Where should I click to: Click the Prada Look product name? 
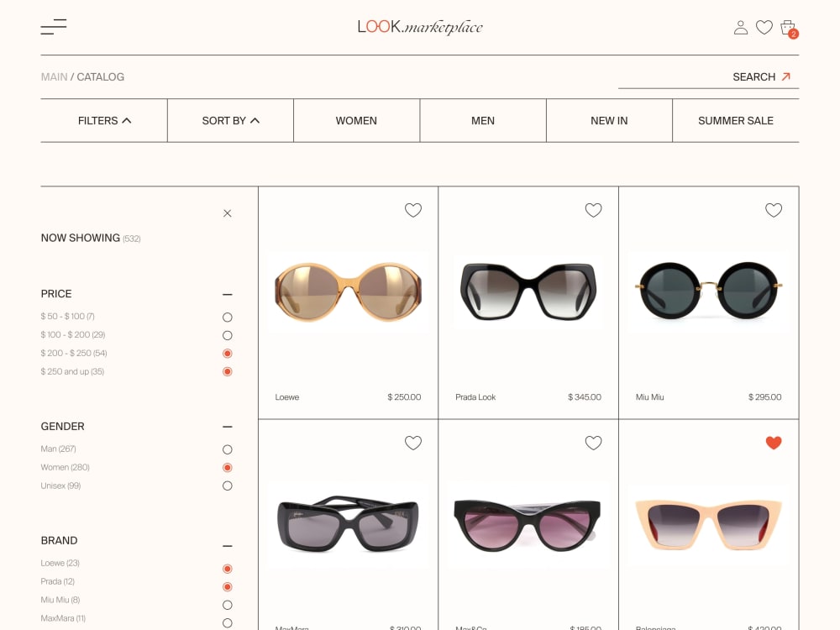click(475, 397)
